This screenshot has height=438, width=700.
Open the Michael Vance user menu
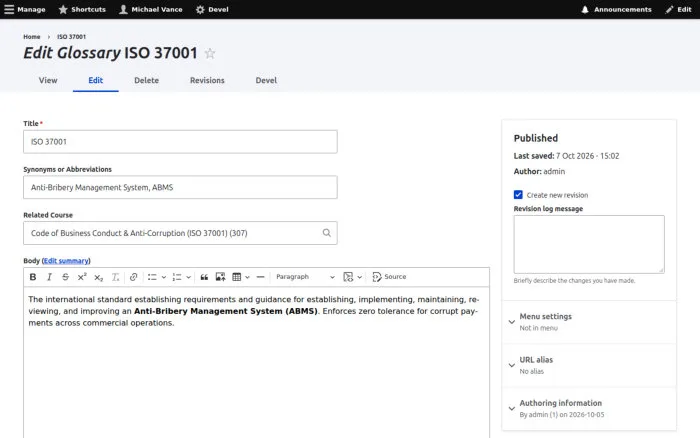pyautogui.click(x=151, y=9)
